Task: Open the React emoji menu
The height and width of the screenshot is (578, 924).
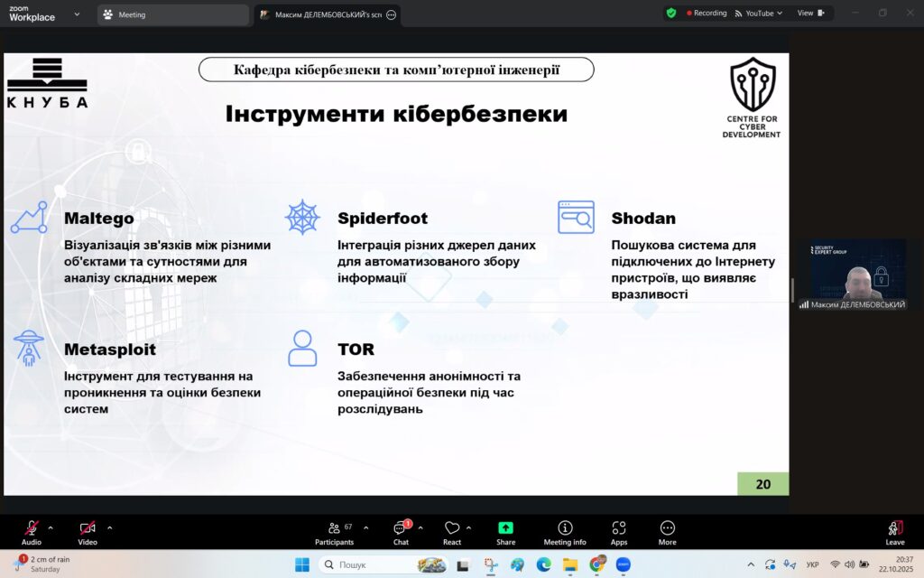Action: pos(452,531)
